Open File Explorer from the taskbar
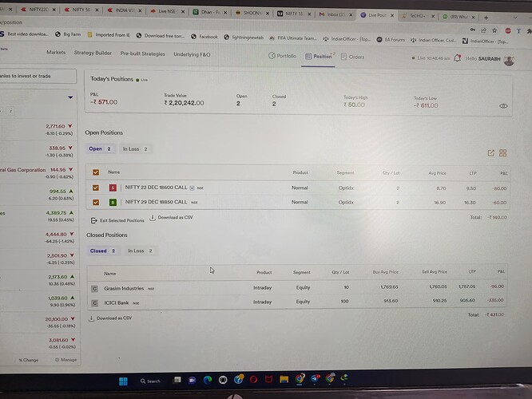This screenshot has width=532, height=399. click(284, 379)
